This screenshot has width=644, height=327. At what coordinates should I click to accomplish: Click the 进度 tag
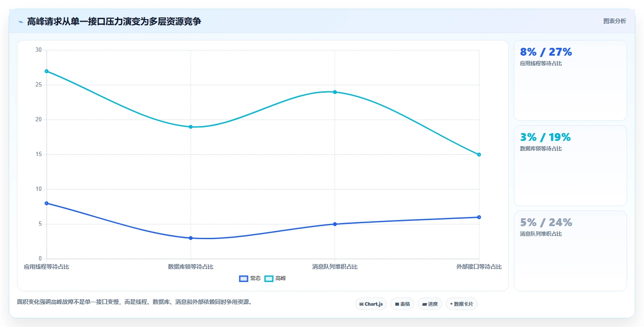click(x=429, y=304)
